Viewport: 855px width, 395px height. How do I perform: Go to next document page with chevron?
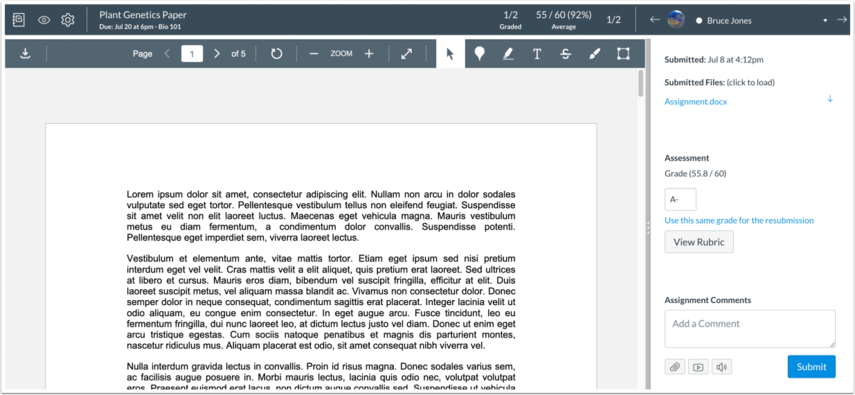point(217,53)
